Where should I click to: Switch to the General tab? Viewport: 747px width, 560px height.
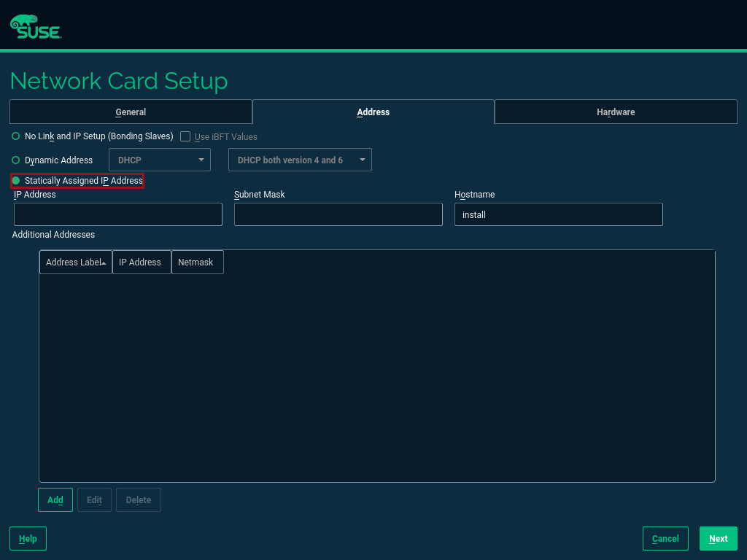pyautogui.click(x=131, y=112)
